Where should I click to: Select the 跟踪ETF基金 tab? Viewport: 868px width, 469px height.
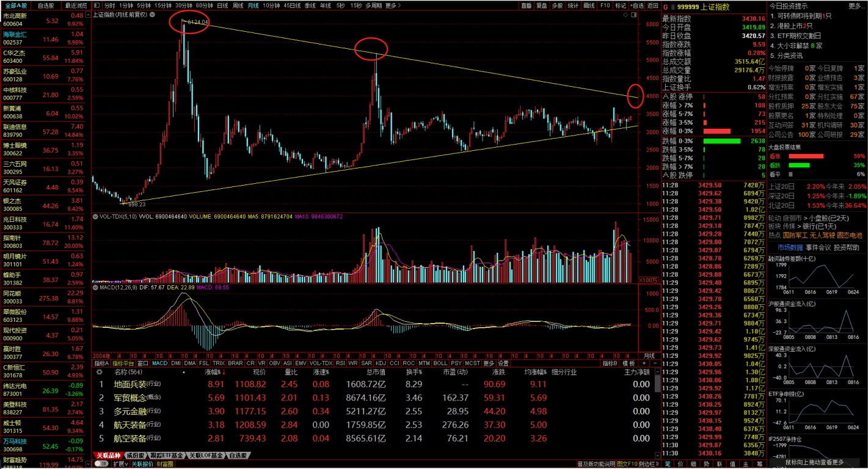(167, 455)
